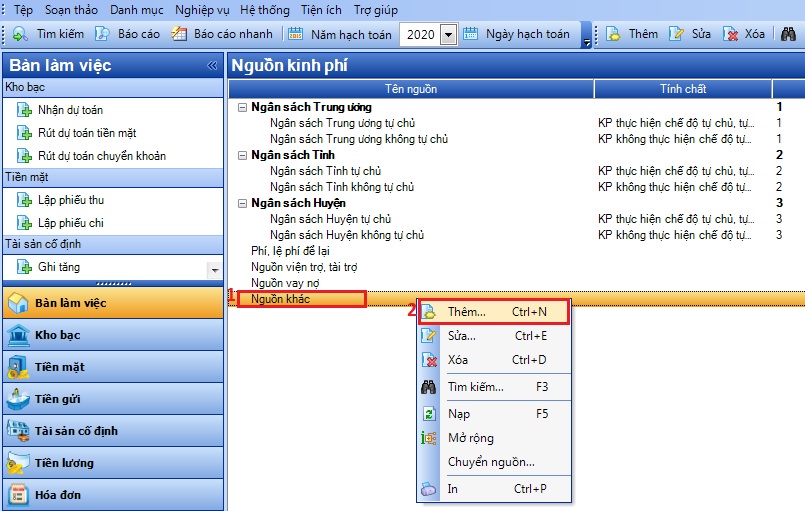Click the dotted navigation pane splitter grip
The width and height of the screenshot is (805, 511).
pyautogui.click(x=113, y=283)
